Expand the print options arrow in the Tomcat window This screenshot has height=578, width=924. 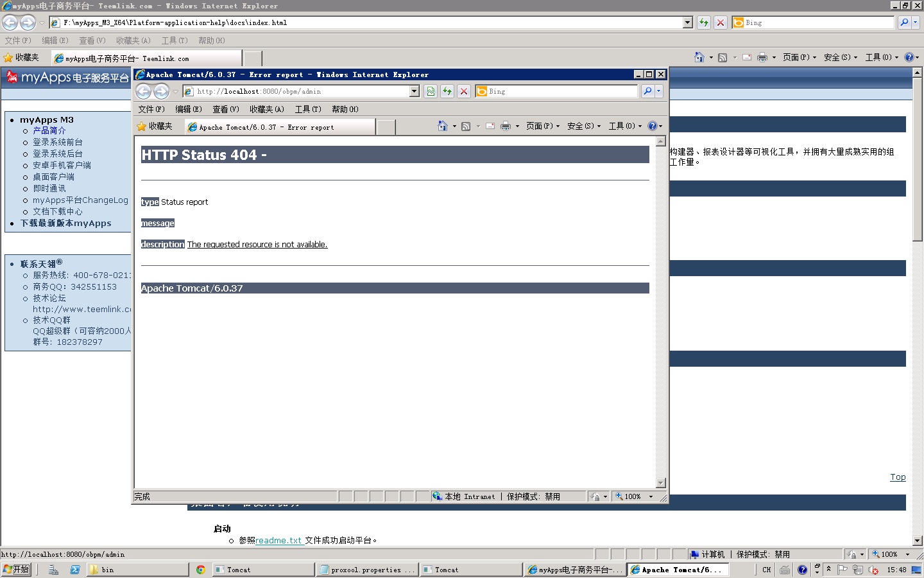coord(517,127)
